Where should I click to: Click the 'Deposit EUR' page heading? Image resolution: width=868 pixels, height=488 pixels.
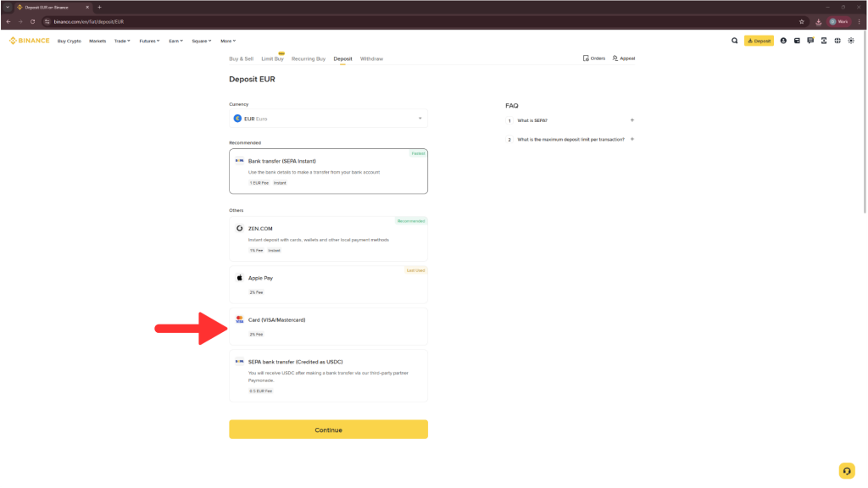coord(252,79)
